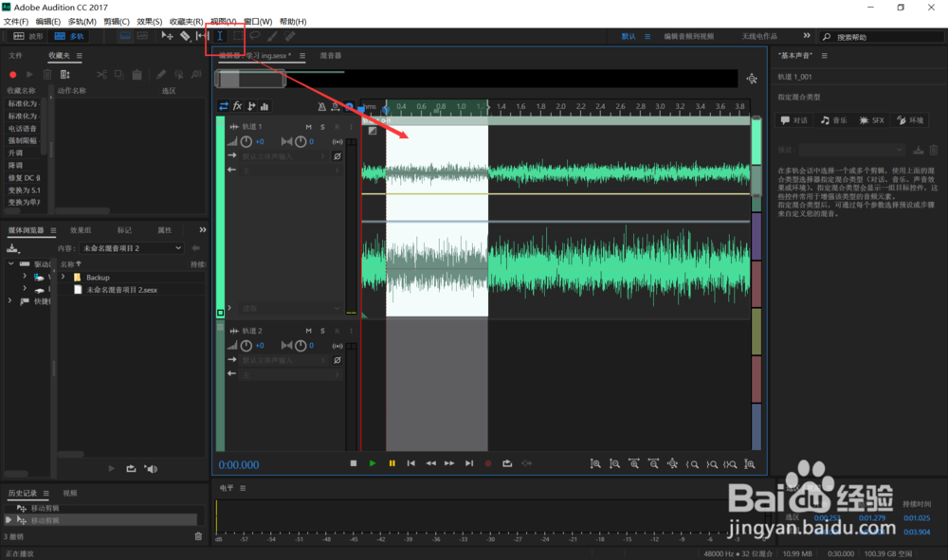Switch to 多轨 multitrack view

coord(69,36)
